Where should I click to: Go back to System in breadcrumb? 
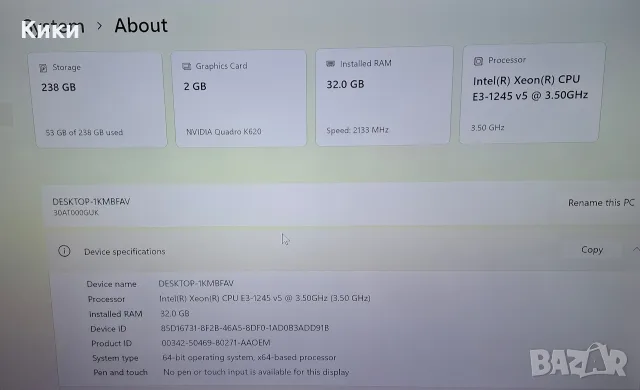click(x=53, y=27)
